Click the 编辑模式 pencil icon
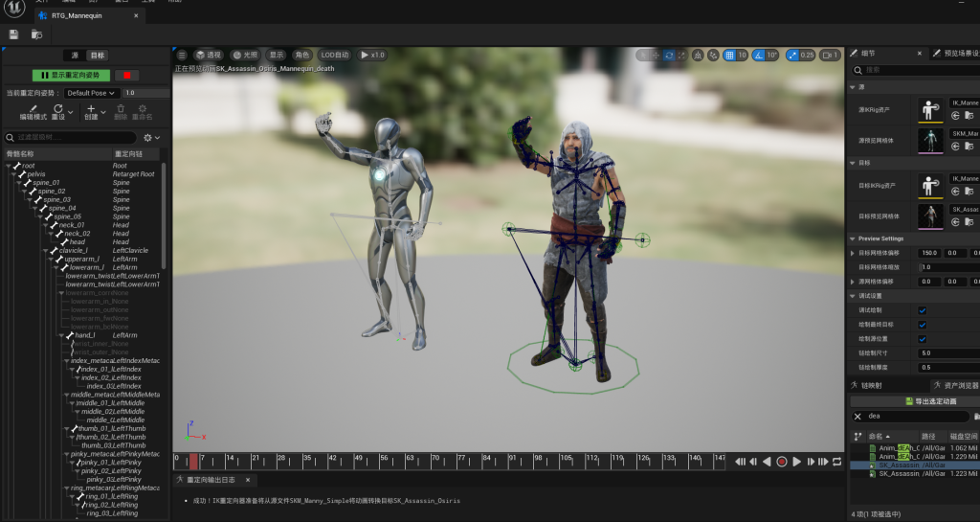This screenshot has height=522, width=980. (x=33, y=109)
